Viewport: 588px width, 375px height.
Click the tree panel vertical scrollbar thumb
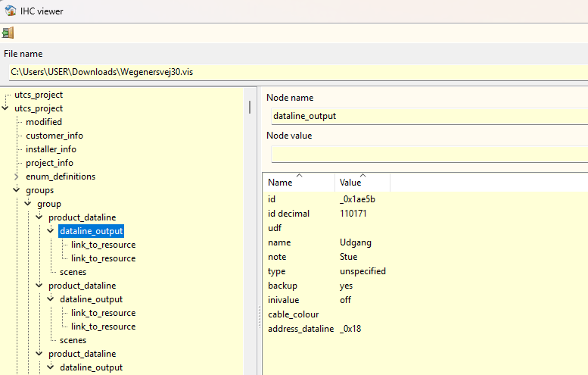[250, 107]
